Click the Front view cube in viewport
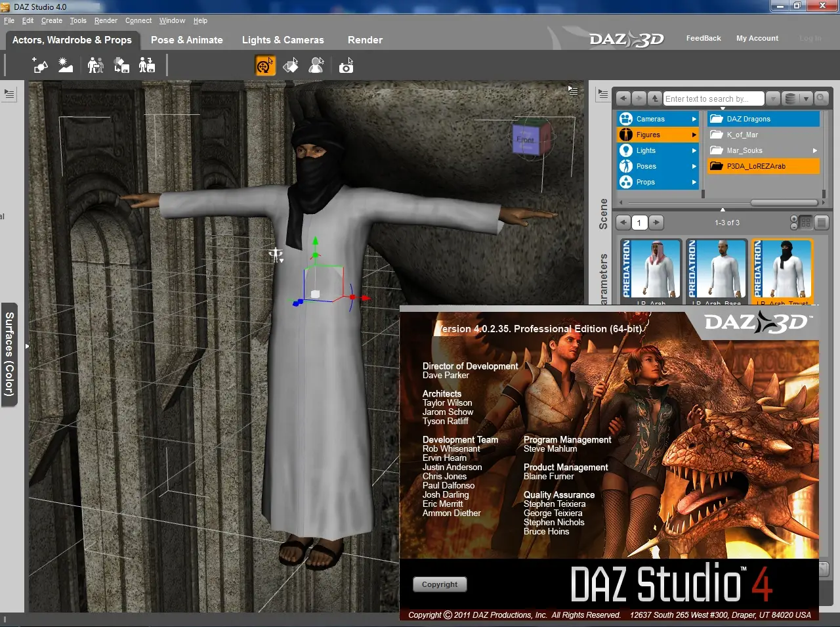 (x=526, y=139)
